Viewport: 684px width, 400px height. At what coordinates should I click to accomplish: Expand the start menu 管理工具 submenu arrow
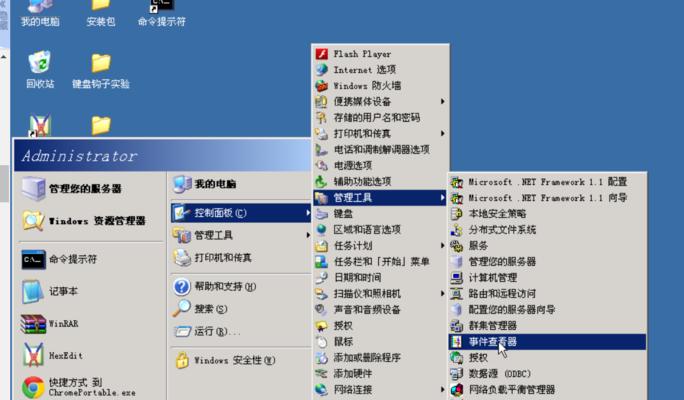point(308,235)
